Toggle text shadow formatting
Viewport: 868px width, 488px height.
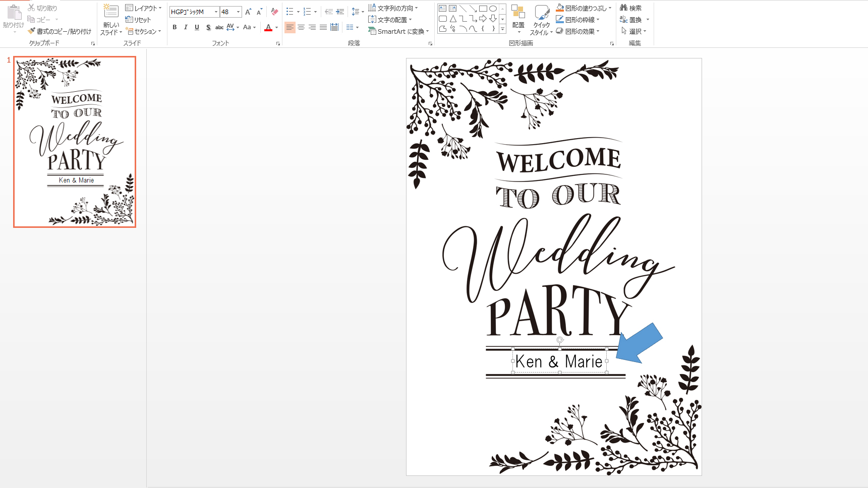208,27
